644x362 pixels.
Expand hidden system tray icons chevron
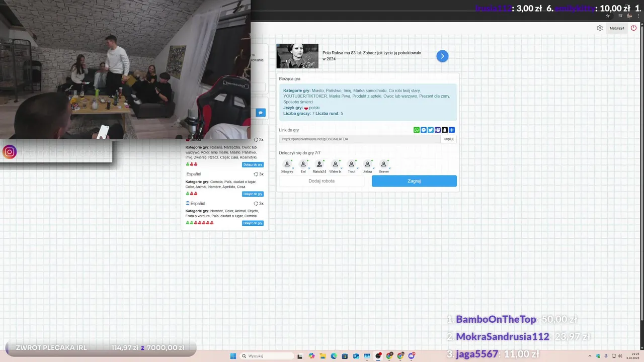(590, 356)
